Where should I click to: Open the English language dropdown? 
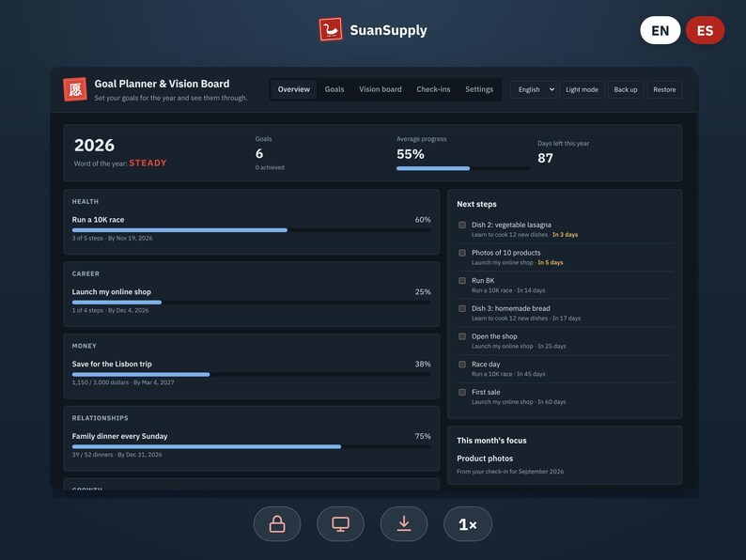pos(534,89)
